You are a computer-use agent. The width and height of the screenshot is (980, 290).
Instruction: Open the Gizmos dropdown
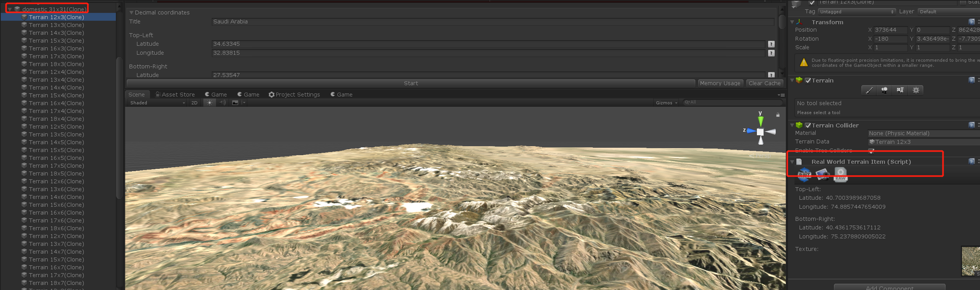coord(666,103)
